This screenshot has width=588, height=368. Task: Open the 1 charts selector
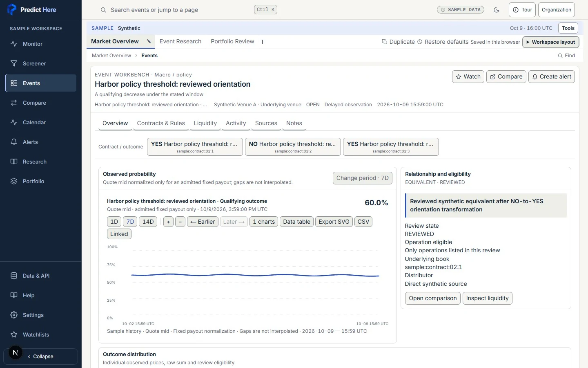[x=264, y=222]
